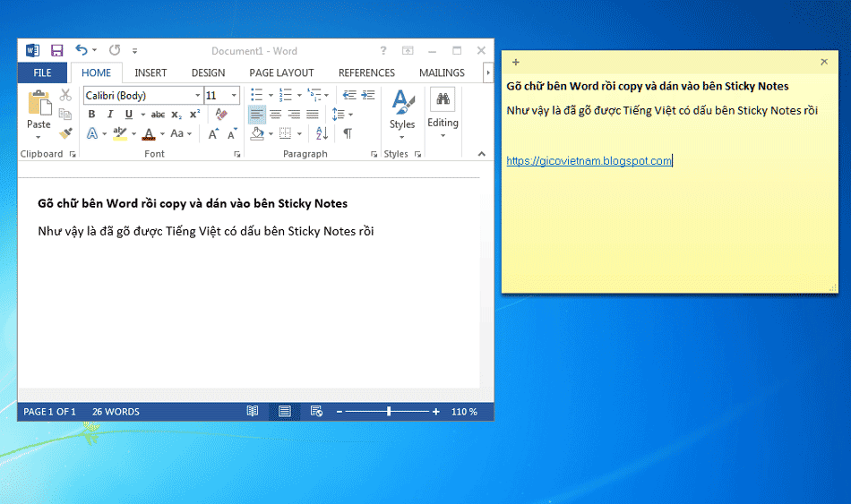Screen dimensions: 851x504
Task: Grow font size with larger A
Action: 213,133
